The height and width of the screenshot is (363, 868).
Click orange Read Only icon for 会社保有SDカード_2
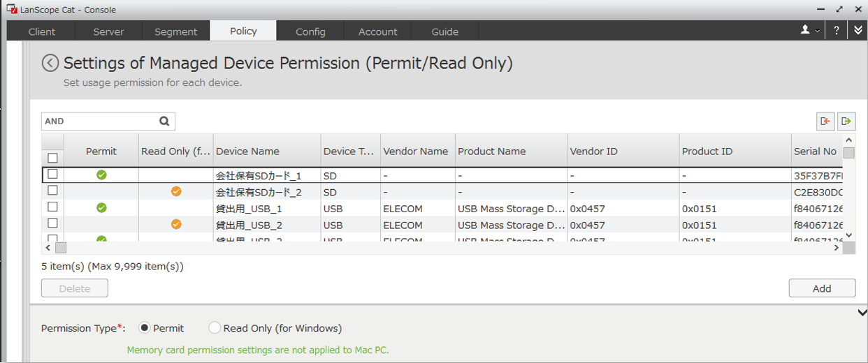[176, 191]
